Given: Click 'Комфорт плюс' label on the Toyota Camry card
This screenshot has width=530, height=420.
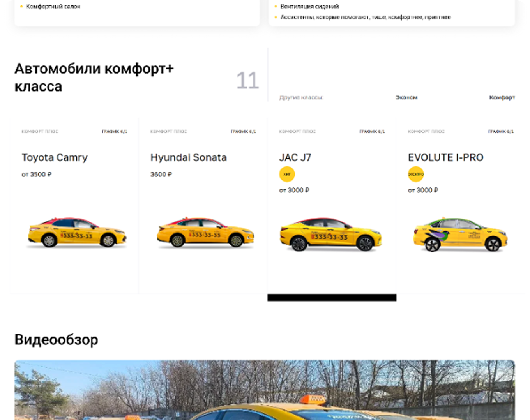Looking at the screenshot, I should coord(40,132).
